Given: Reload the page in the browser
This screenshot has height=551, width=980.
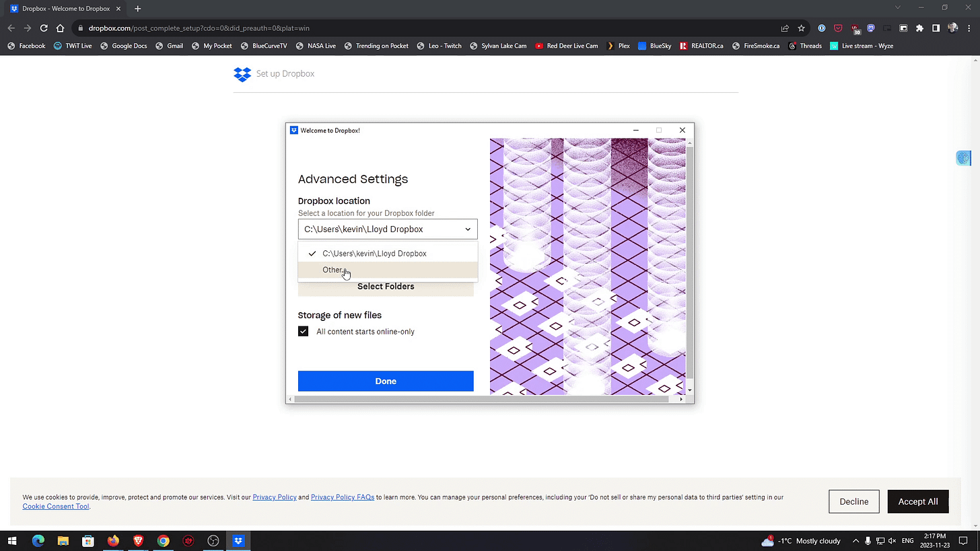Looking at the screenshot, I should (x=44, y=28).
